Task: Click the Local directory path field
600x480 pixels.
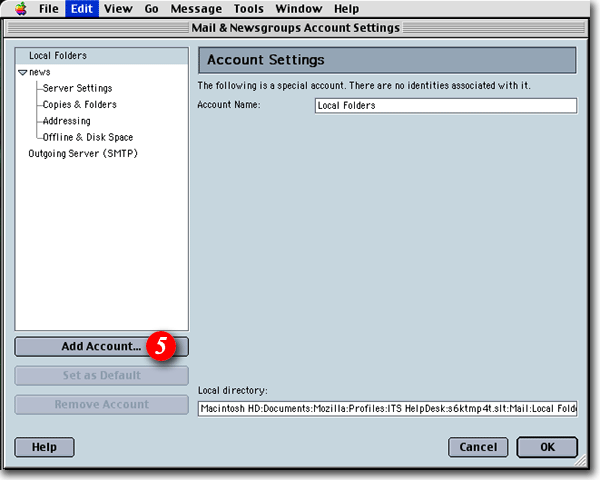Action: click(387, 409)
